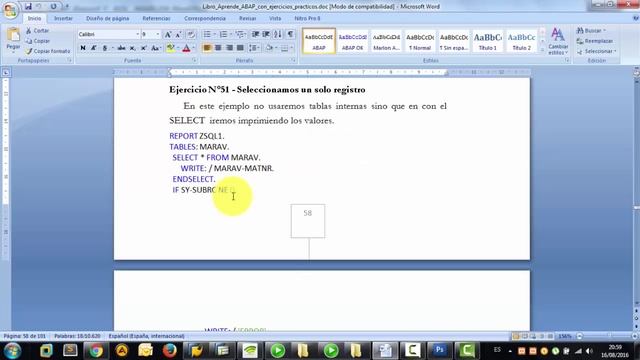
Task: Open the Nitro Pro 8 tab
Action: click(307, 18)
